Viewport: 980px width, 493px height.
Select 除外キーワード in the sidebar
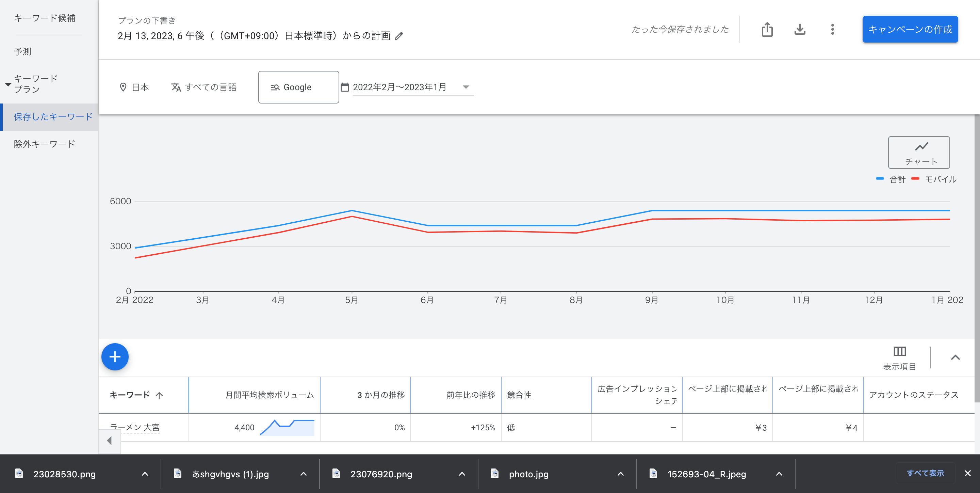click(x=44, y=144)
